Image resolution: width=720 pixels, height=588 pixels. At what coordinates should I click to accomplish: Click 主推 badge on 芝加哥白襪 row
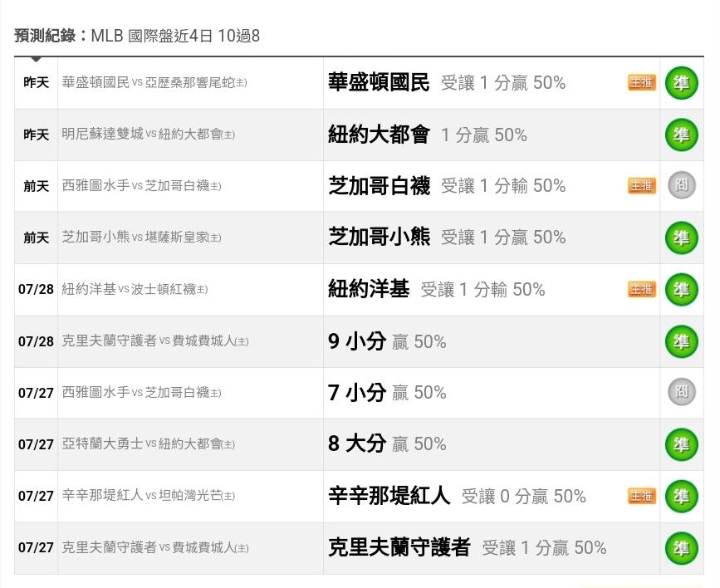(641, 186)
